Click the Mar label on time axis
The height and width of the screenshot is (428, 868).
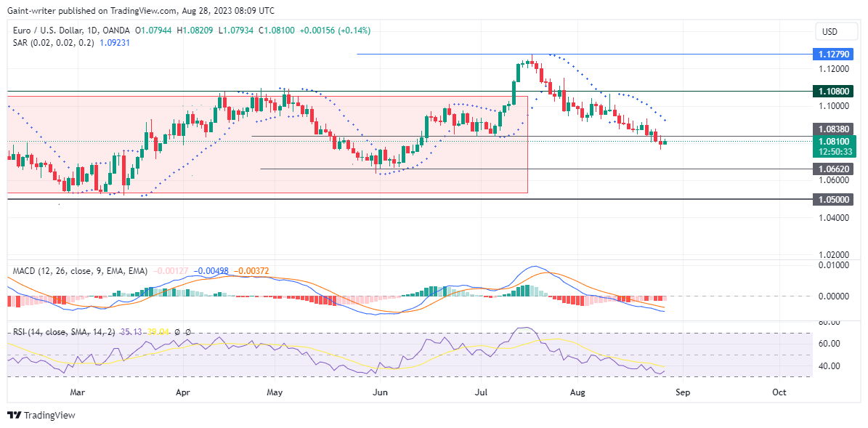pyautogui.click(x=78, y=392)
